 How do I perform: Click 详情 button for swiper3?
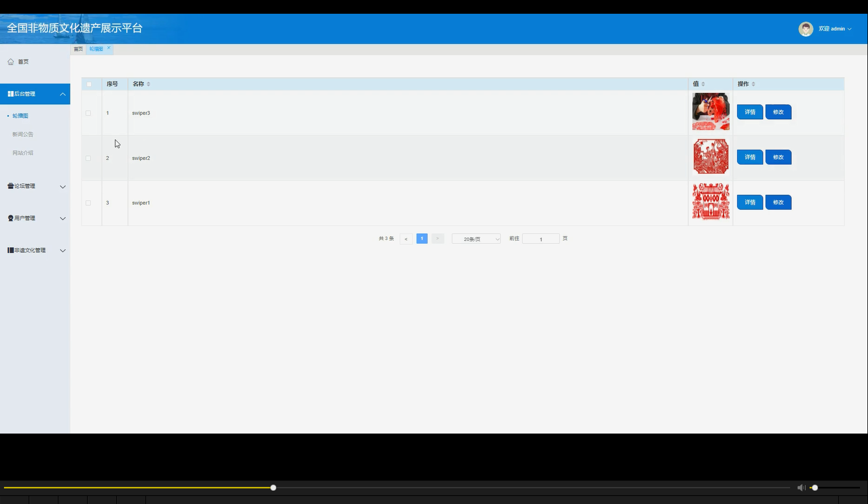pos(750,112)
